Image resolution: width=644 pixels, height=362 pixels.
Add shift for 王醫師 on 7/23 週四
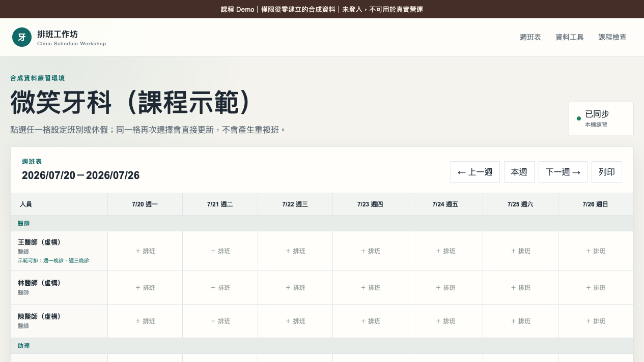[x=371, y=251]
